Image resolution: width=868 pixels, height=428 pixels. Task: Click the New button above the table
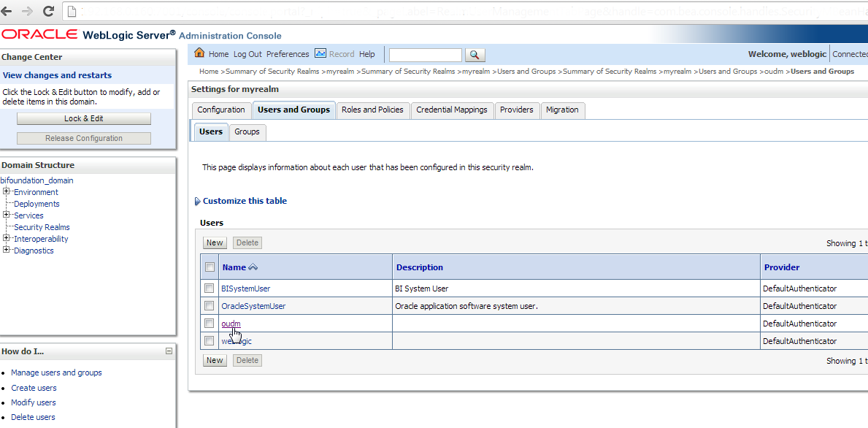coord(214,242)
